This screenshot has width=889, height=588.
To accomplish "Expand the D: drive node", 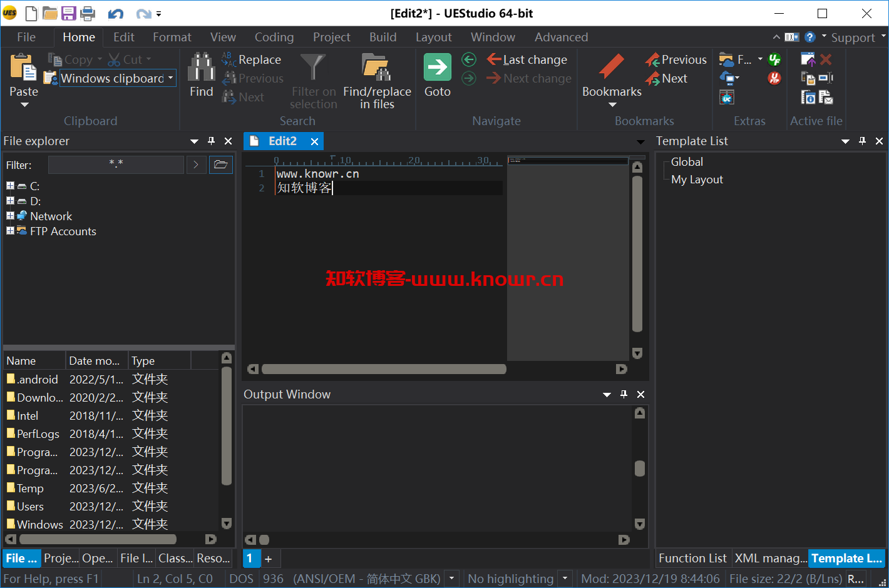I will coord(10,201).
